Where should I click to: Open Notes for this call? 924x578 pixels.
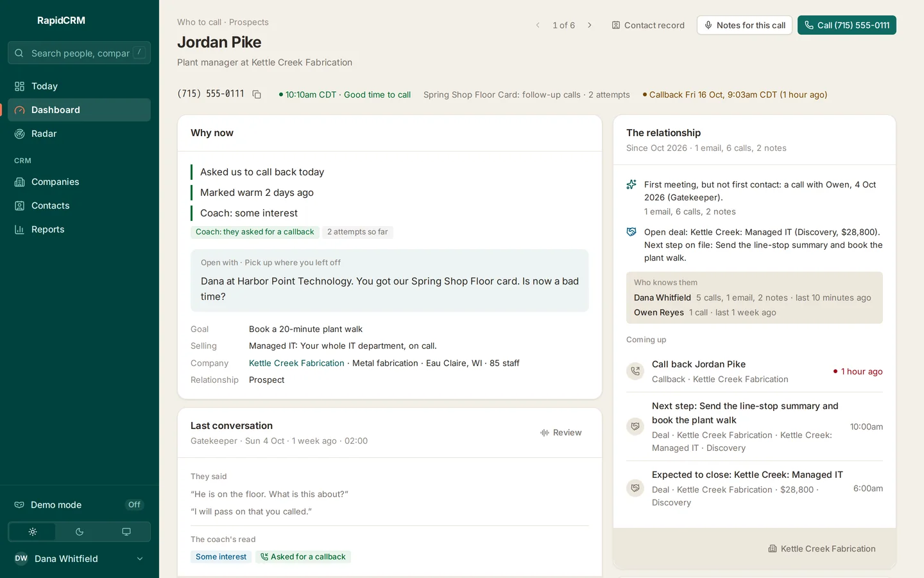click(x=744, y=25)
